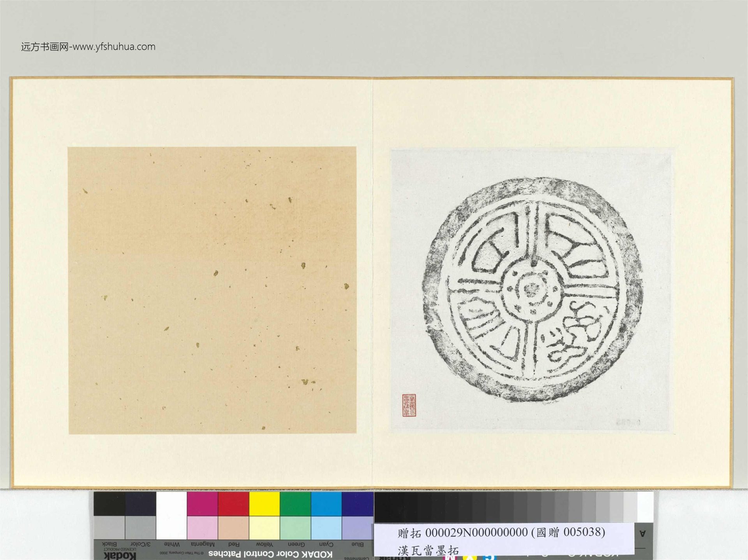Click the upside-down 'Black' label

tap(109, 544)
